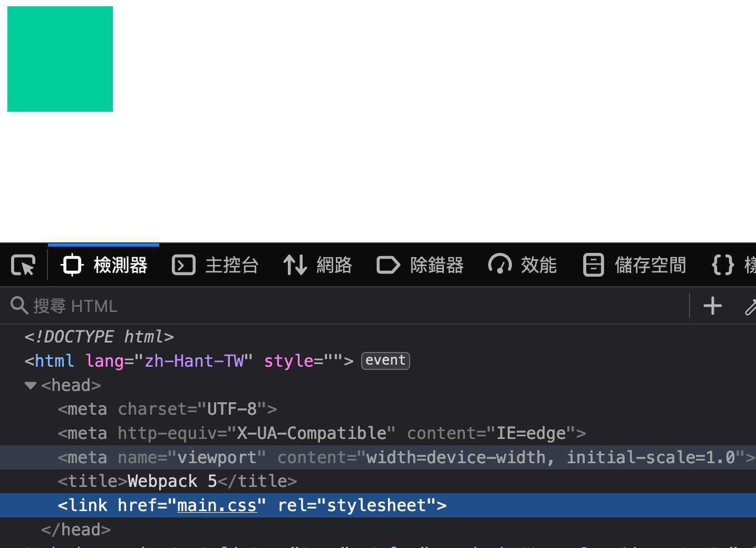Click the Style Editor braces icon
Screen dimensions: 756x548
(723, 265)
